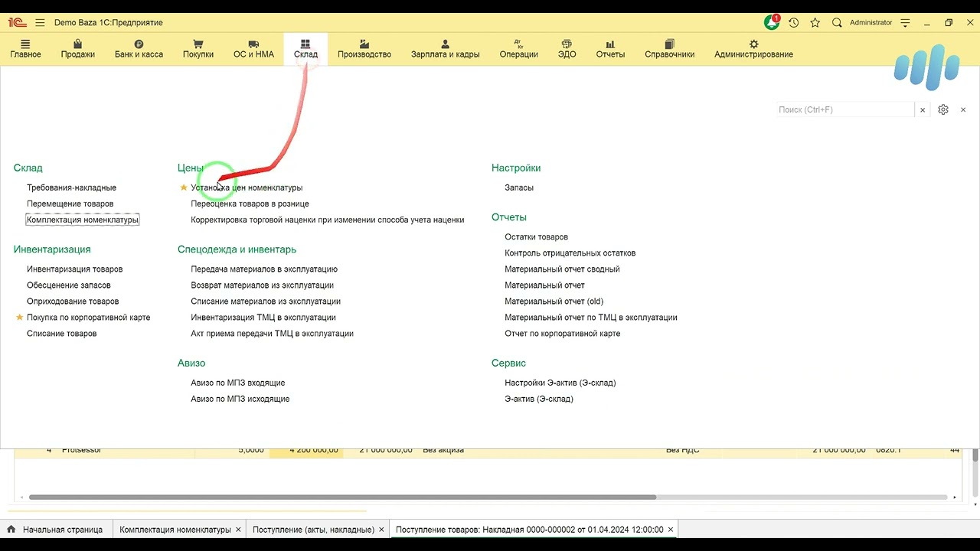Open the Покупки section
The image size is (980, 551).
(x=198, y=49)
